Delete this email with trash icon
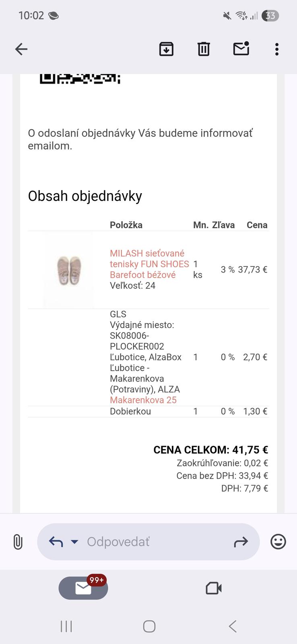 click(x=204, y=49)
